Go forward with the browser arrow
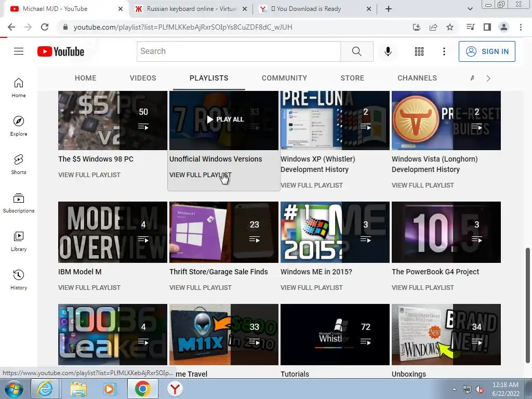This screenshot has height=399, width=532. click(28, 27)
